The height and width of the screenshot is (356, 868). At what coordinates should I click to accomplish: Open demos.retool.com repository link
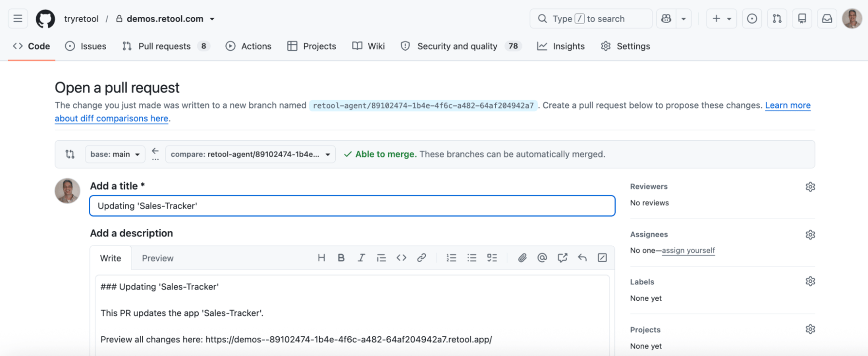[165, 19]
